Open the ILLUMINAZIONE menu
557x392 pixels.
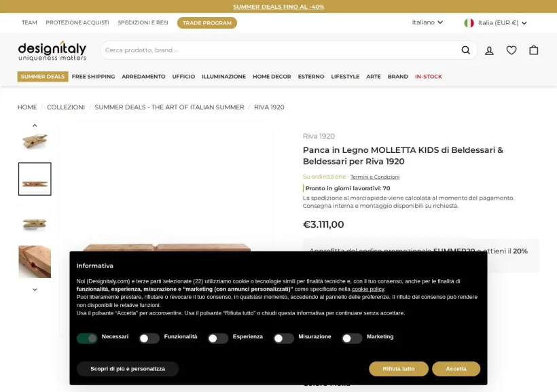tap(223, 76)
